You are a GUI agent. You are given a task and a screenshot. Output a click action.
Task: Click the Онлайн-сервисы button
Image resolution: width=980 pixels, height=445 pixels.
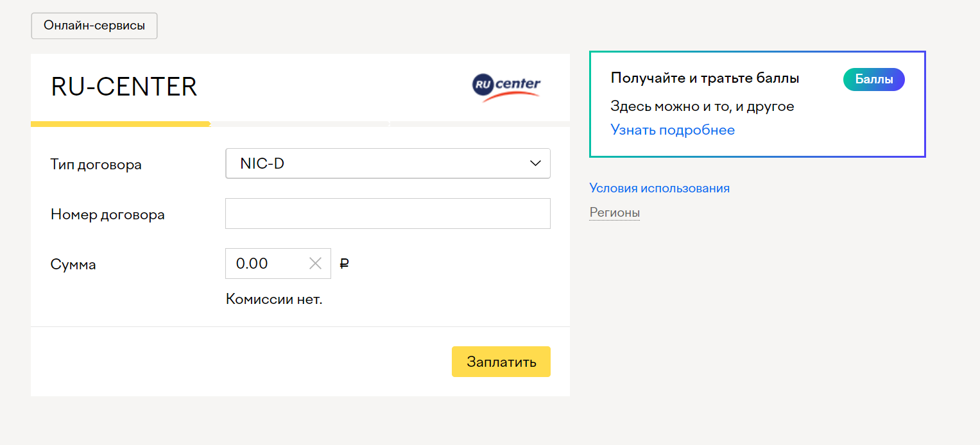click(x=94, y=26)
